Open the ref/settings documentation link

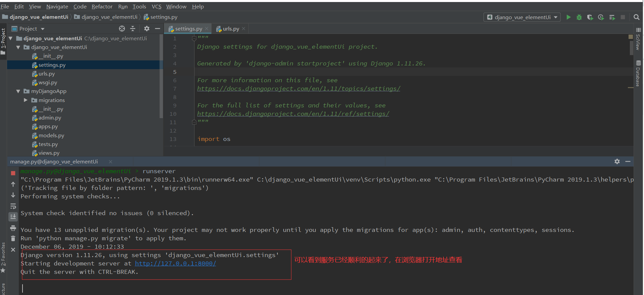point(293,114)
